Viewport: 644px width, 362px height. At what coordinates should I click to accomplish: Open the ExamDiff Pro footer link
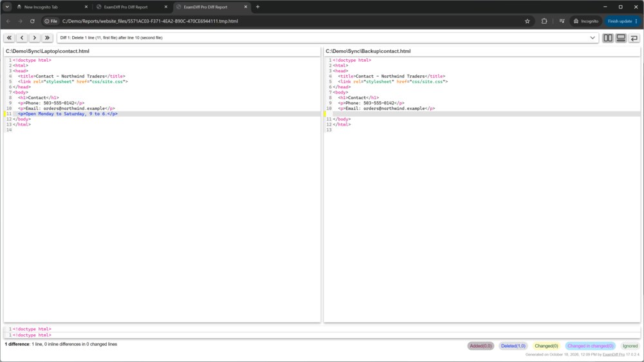coord(613,354)
